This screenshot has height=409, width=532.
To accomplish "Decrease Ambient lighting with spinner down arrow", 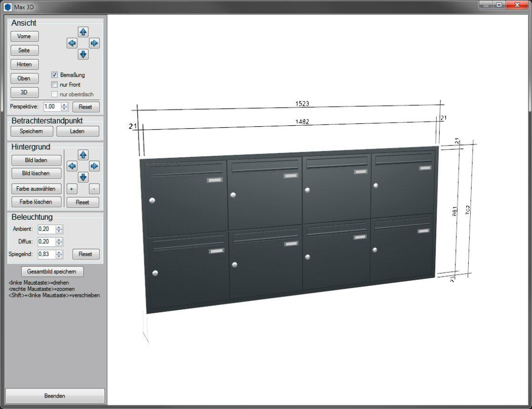I will click(x=59, y=232).
